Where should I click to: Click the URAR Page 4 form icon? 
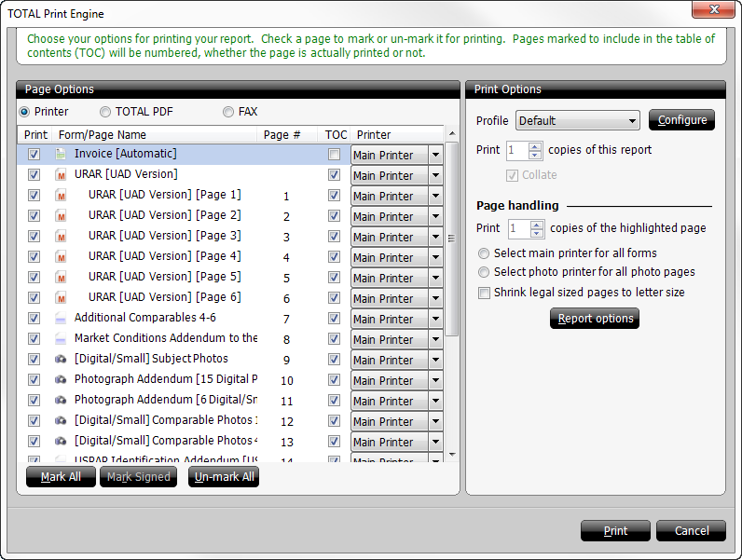[x=61, y=256]
